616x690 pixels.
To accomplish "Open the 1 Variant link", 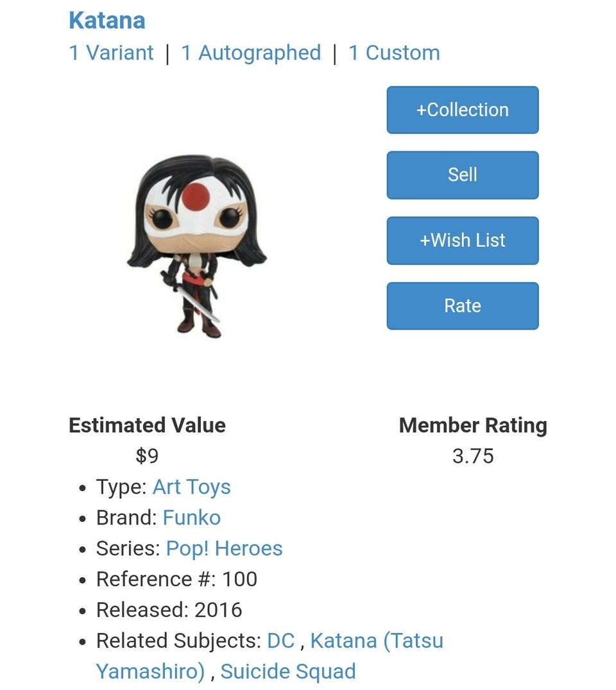I will click(111, 53).
